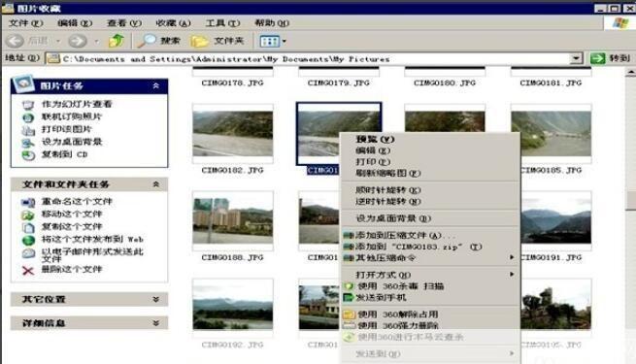Choose 预览(V) in the context menu
This screenshot has width=636, height=364.
coord(430,139)
